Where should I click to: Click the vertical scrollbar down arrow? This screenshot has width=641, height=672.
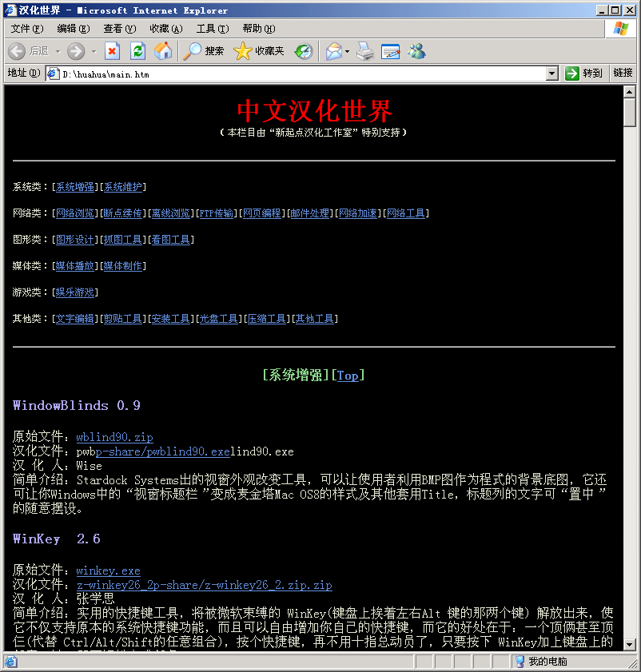pyautogui.click(x=630, y=644)
